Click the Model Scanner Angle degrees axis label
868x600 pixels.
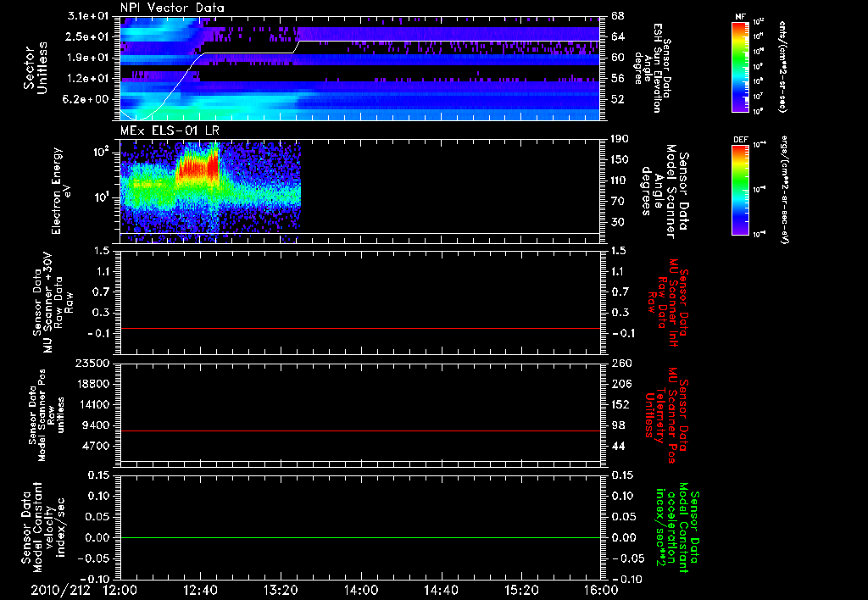point(665,192)
